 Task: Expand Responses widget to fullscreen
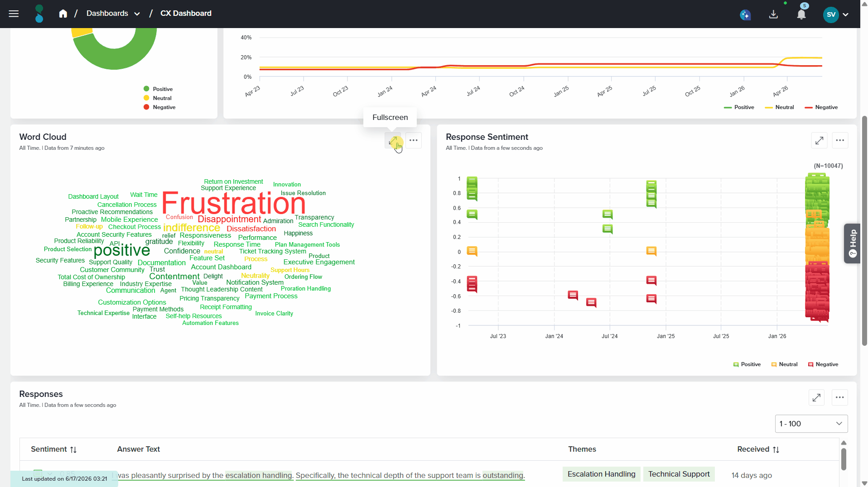click(816, 397)
